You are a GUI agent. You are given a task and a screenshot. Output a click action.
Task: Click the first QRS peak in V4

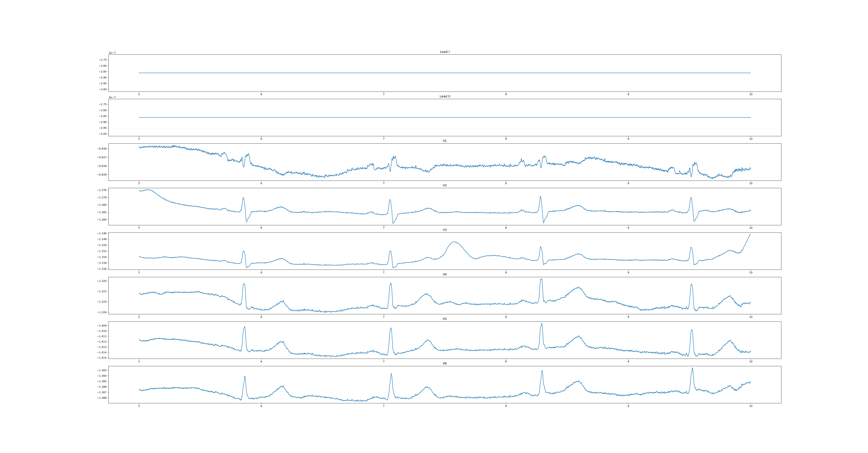pyautogui.click(x=244, y=284)
